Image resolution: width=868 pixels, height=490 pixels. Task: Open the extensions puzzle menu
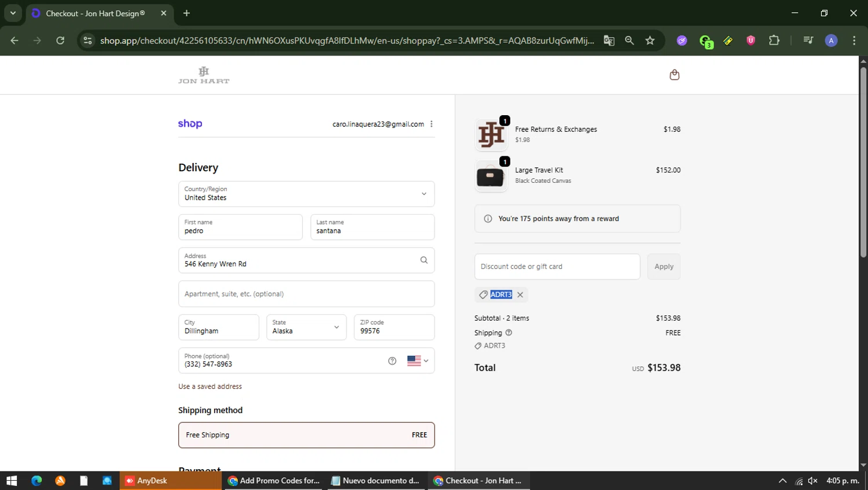(774, 40)
